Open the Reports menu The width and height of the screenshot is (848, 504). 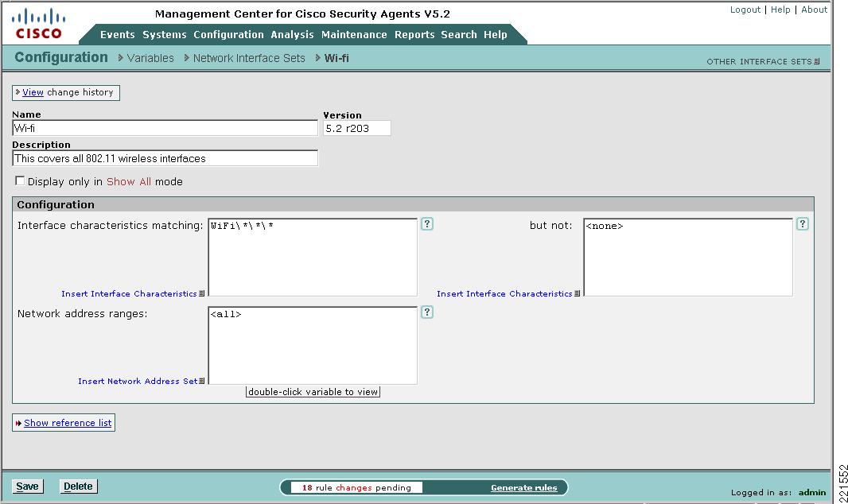point(414,34)
